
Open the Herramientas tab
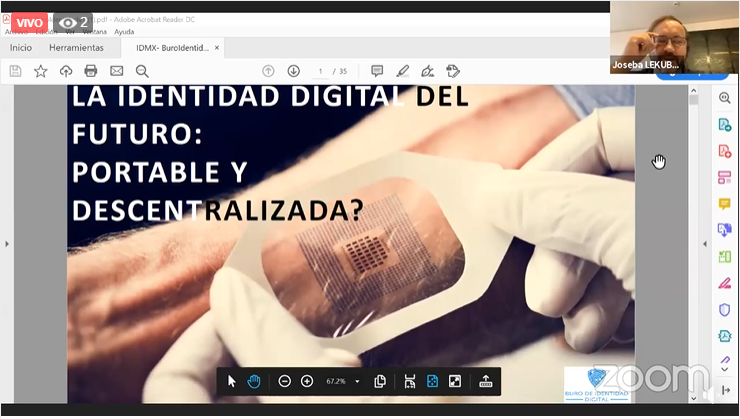point(76,48)
